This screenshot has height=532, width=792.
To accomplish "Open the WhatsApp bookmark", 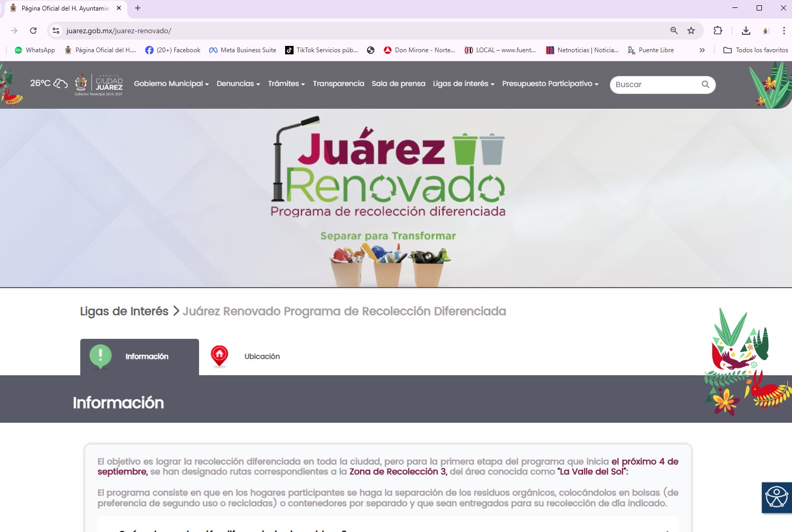I will pyautogui.click(x=35, y=50).
